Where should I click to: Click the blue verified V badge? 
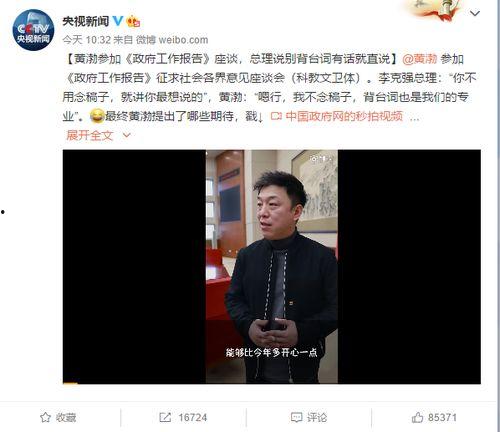(x=118, y=21)
